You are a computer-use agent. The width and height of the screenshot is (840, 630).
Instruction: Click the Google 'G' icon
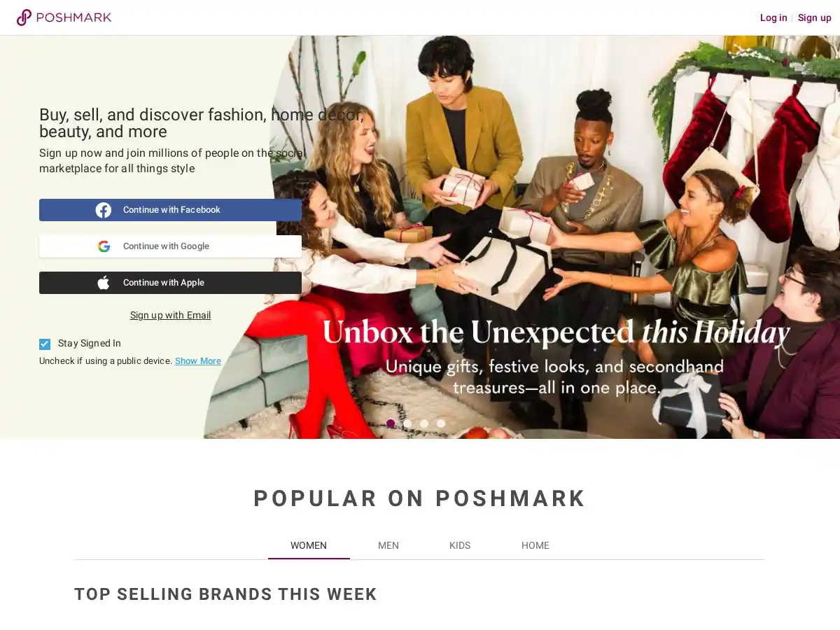(x=104, y=246)
